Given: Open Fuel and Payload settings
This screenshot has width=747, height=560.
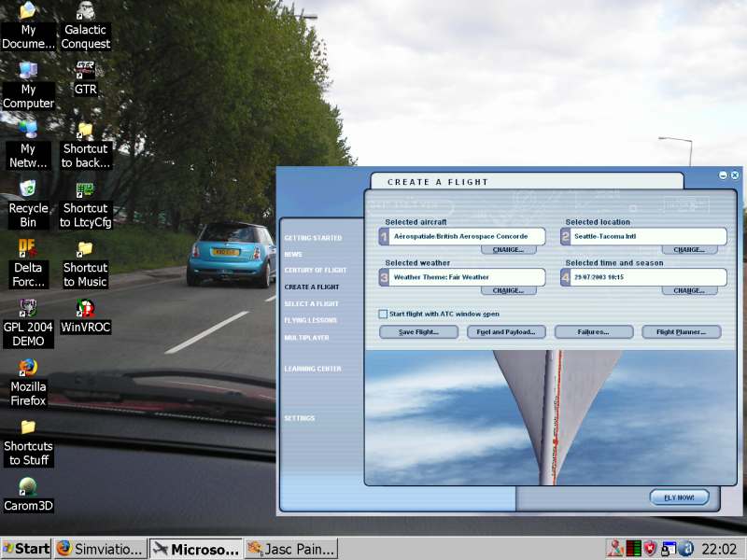Looking at the screenshot, I should 506,332.
